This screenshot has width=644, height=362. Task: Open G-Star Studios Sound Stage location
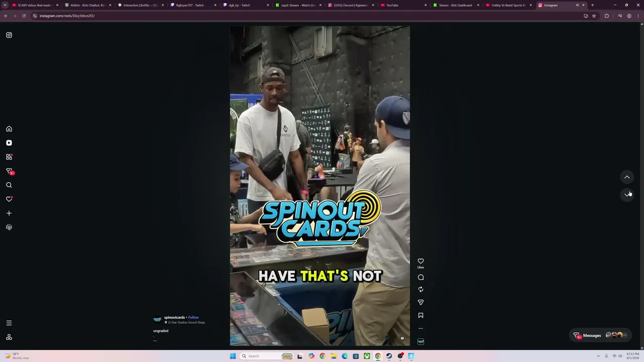187,322
